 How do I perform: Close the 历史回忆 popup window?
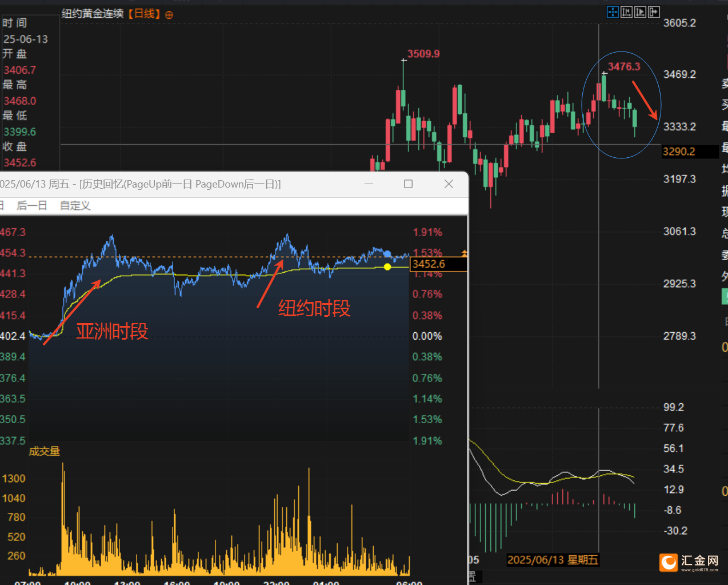[x=449, y=184]
